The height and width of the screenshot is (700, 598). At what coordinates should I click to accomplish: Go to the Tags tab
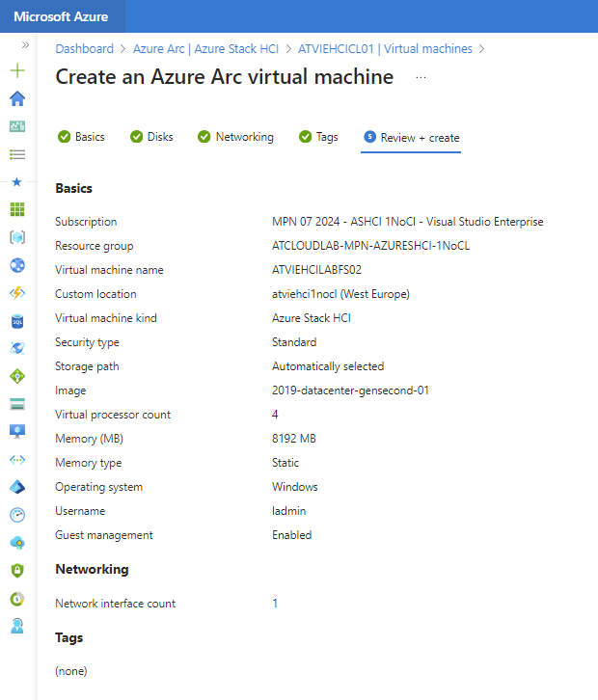[x=318, y=137]
